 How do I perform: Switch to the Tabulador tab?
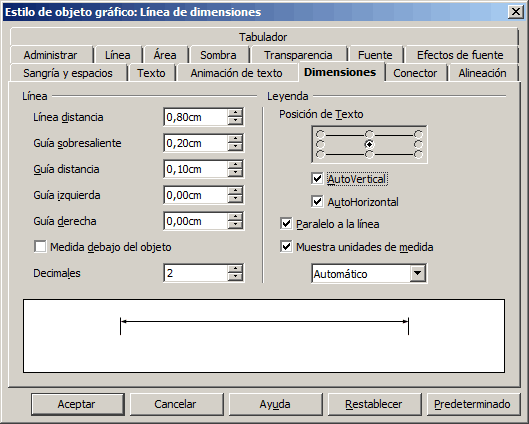tap(263, 37)
